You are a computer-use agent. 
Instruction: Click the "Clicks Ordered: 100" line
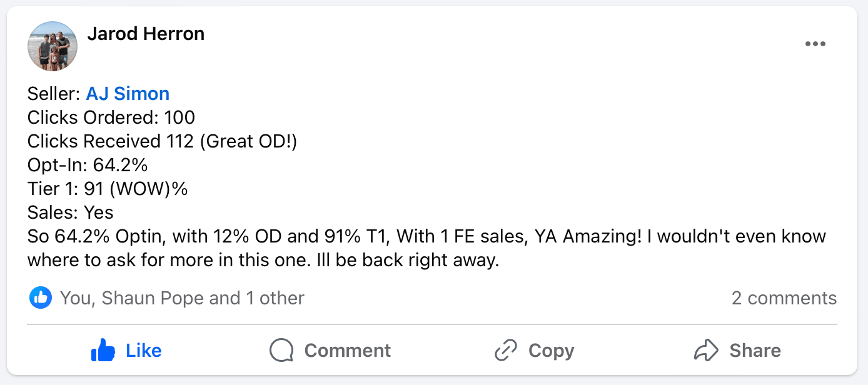111,117
